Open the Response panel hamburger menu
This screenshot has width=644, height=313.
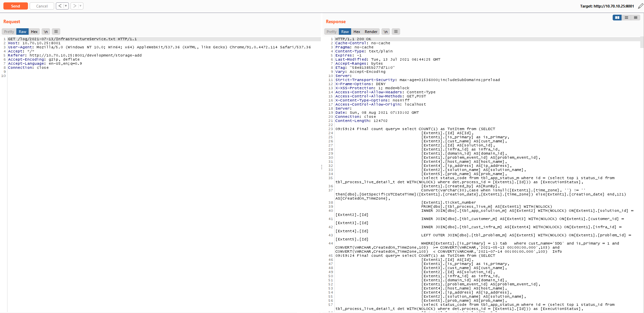click(x=396, y=32)
